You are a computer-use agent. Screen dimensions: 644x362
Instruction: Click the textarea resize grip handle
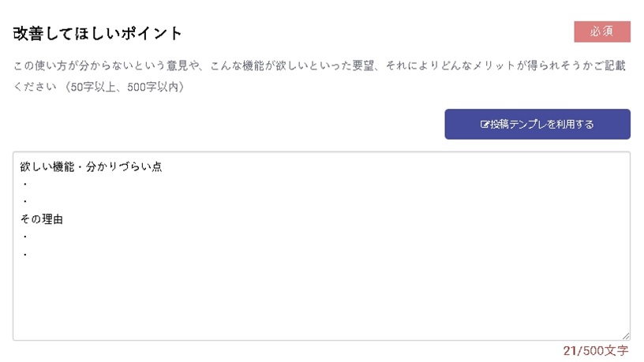pos(626,335)
